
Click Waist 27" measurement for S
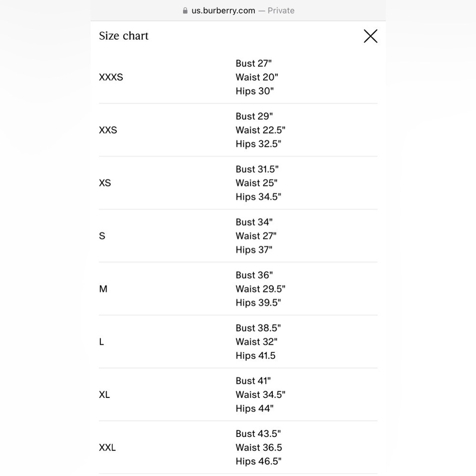tap(256, 236)
